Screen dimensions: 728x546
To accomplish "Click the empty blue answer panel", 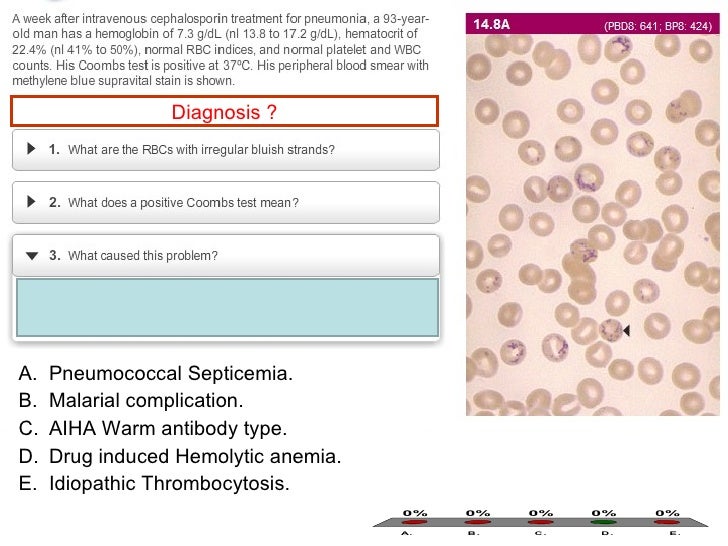I will click(x=228, y=307).
